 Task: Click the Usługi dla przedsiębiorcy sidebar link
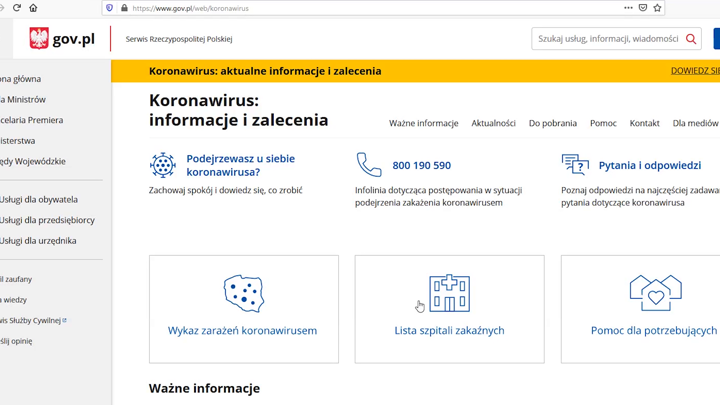point(47,220)
